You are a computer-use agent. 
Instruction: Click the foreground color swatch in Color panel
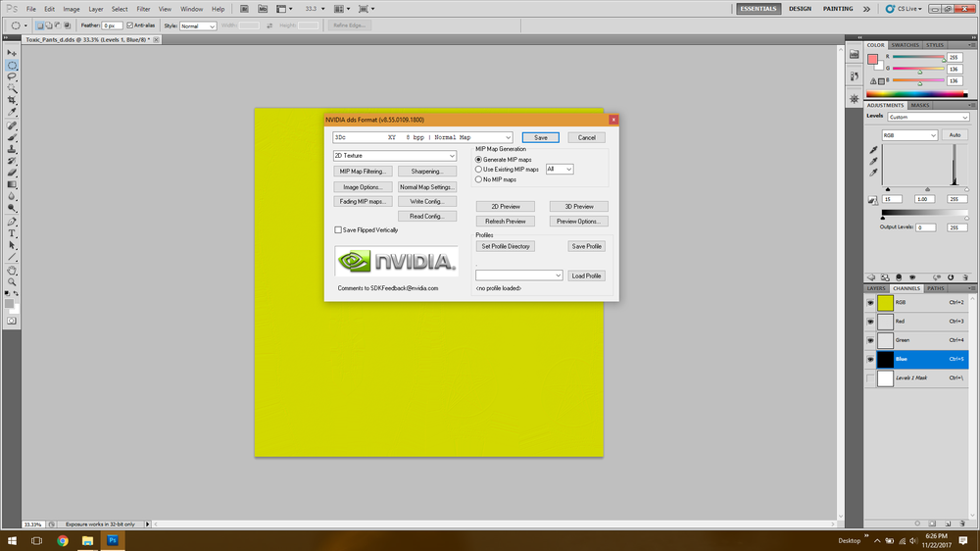872,60
